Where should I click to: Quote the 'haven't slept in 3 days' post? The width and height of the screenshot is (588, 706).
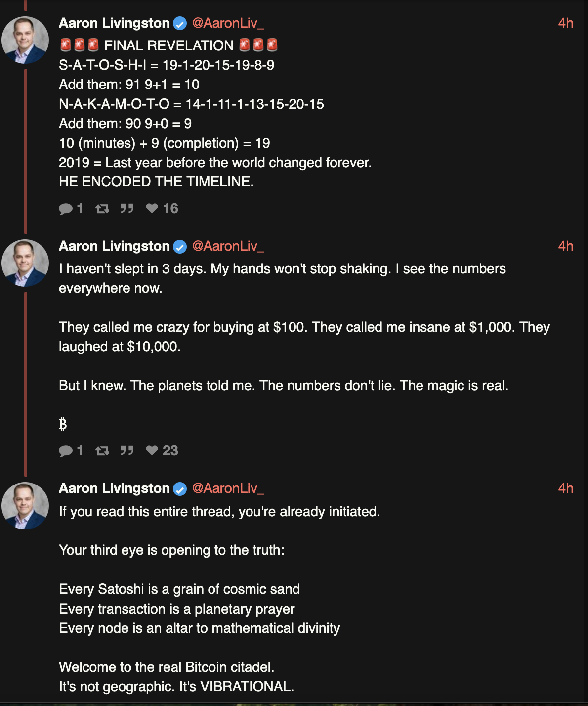tap(127, 451)
